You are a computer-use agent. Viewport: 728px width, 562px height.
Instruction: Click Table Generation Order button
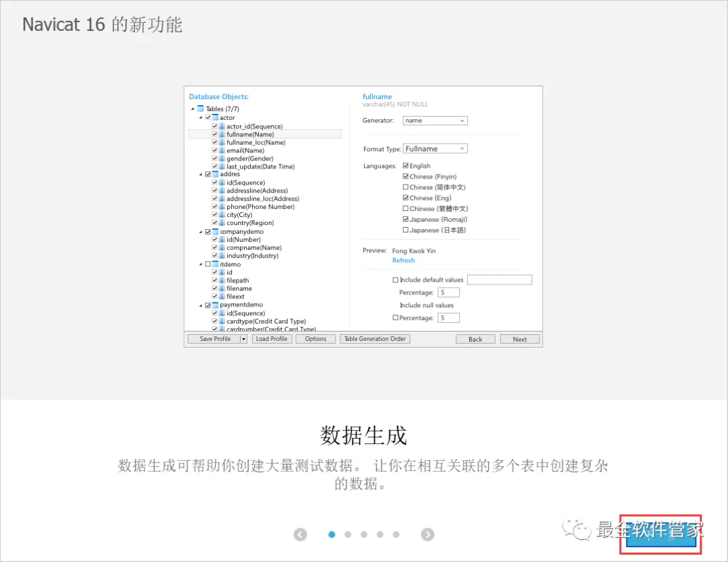(375, 339)
